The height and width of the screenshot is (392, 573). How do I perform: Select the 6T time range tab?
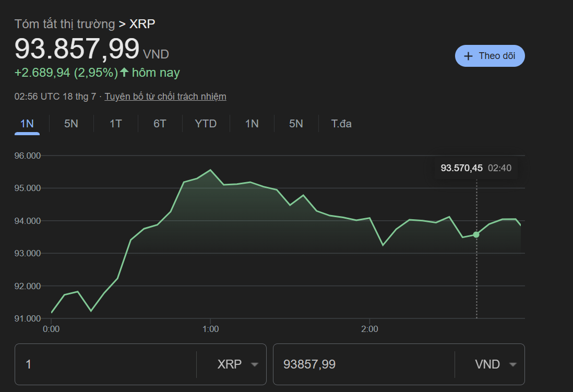click(x=160, y=124)
